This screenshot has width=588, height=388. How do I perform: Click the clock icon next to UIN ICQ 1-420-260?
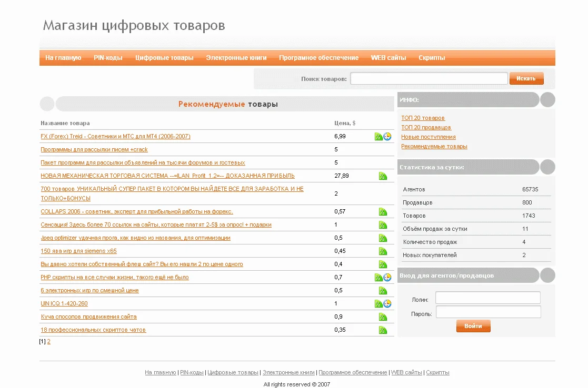pyautogui.click(x=387, y=303)
